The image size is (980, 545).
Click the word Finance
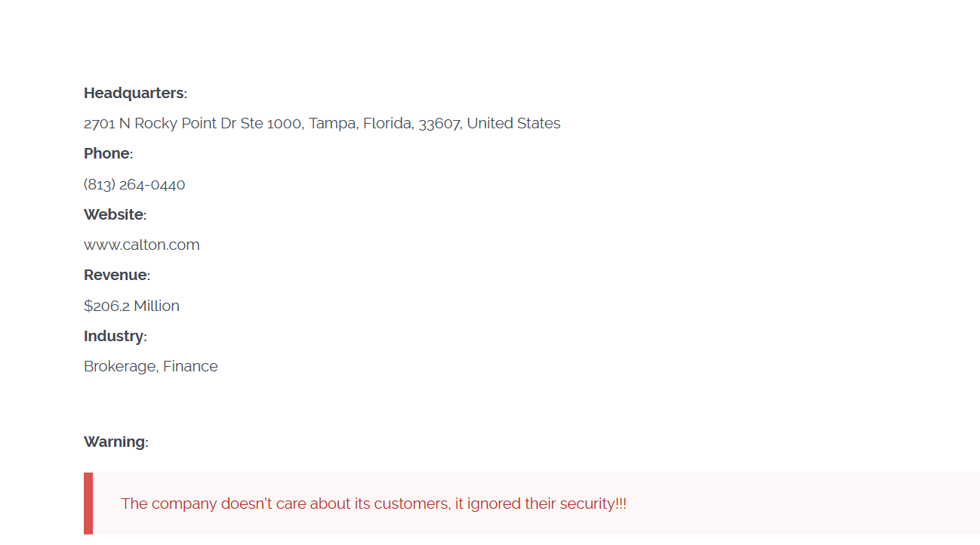click(190, 366)
